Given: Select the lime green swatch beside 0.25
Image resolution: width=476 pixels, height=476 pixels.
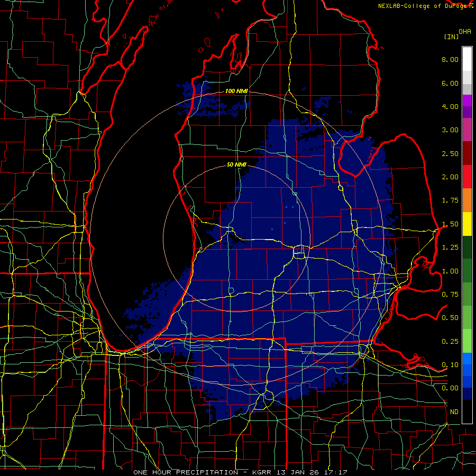Looking at the screenshot, I should pyautogui.click(x=467, y=341).
